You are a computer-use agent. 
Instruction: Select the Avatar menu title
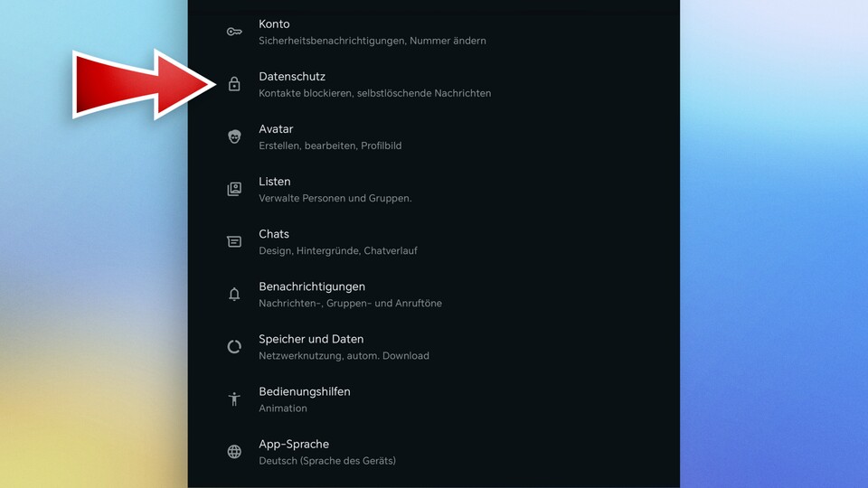(276, 129)
